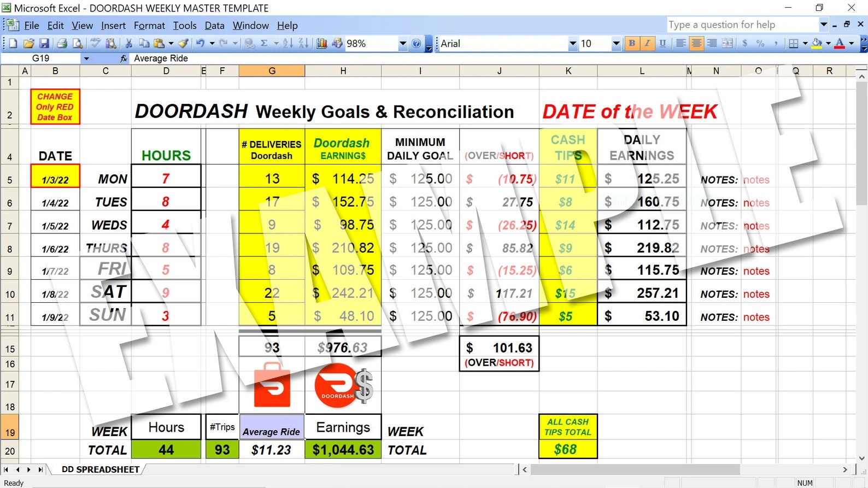Select the ALL CASH TIPS TOTAL cell
Image resolution: width=868 pixels, height=488 pixels.
pos(568,427)
